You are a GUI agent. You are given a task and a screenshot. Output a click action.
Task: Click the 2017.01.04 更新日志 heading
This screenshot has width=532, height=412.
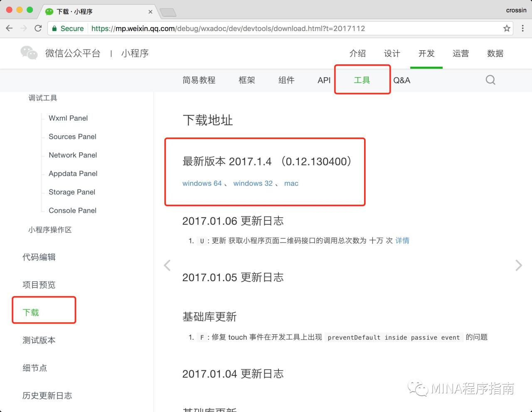(233, 374)
